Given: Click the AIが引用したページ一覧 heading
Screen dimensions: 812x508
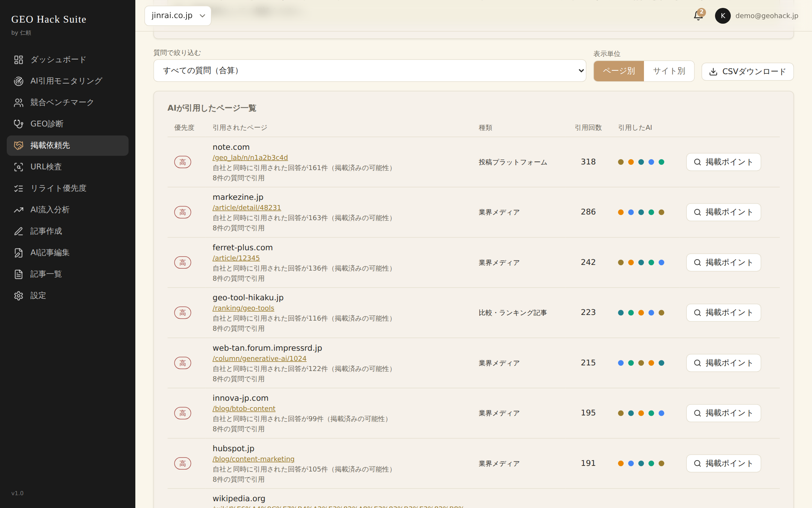Looking at the screenshot, I should pos(212,108).
